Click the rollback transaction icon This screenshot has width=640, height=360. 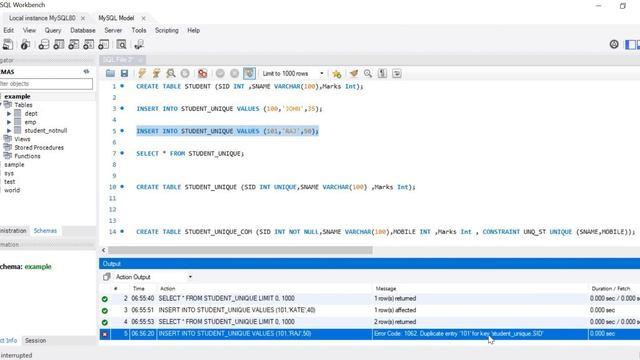(234, 73)
